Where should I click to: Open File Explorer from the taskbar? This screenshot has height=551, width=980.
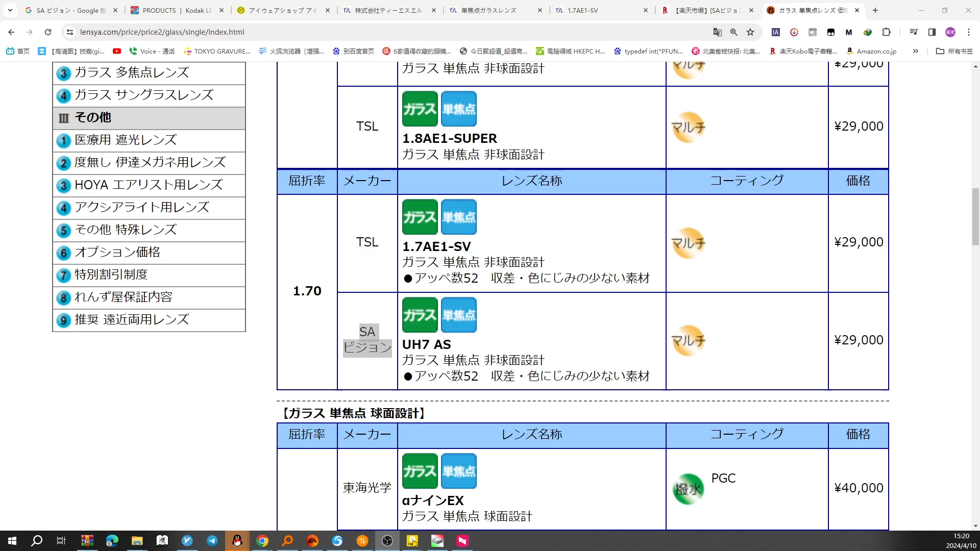tap(137, 541)
